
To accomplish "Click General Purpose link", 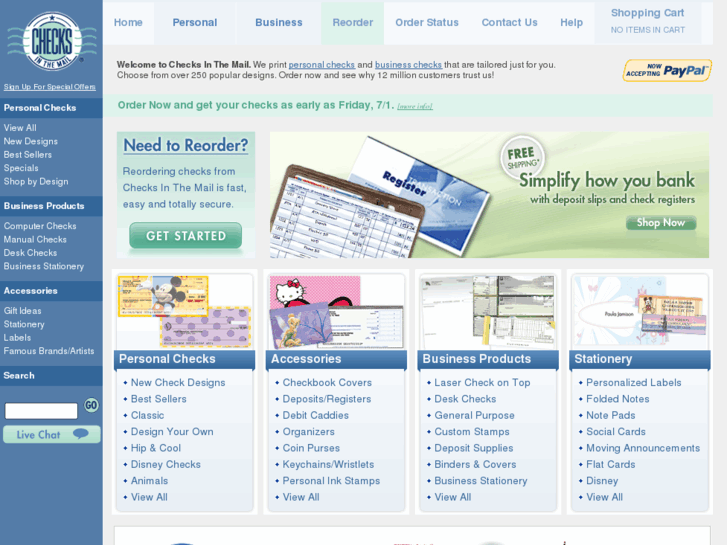I will 474,416.
